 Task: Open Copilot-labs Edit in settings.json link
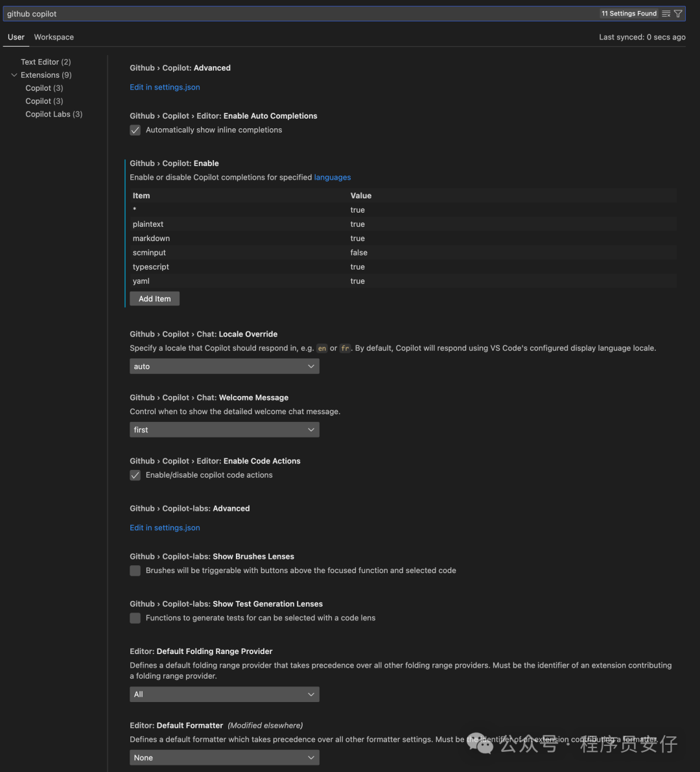(x=165, y=528)
